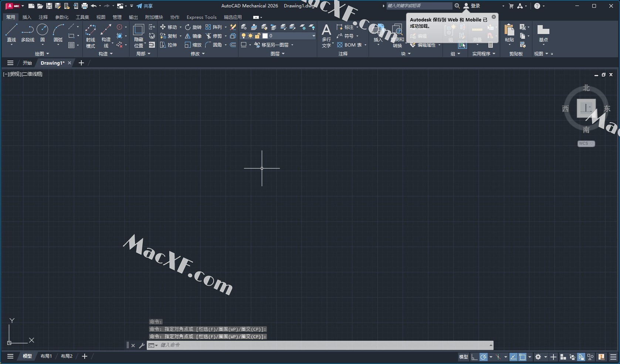Toggle the layer freeze sun icon
Image resolution: width=620 pixels, height=364 pixels.
[x=250, y=36]
